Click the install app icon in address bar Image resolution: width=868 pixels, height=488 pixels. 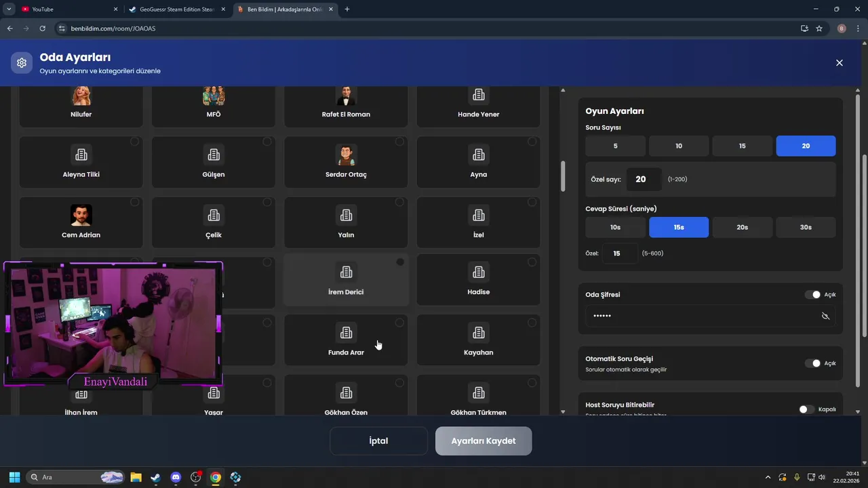(804, 28)
